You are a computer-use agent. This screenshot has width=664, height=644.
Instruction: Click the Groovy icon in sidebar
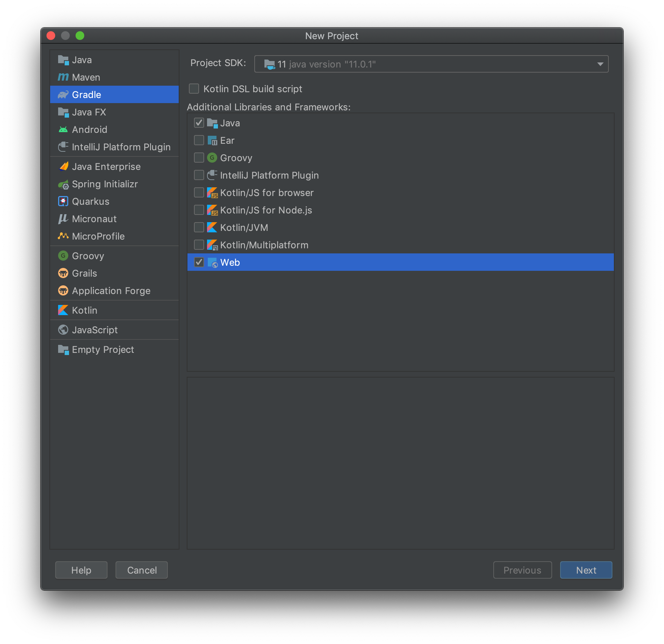coord(63,256)
